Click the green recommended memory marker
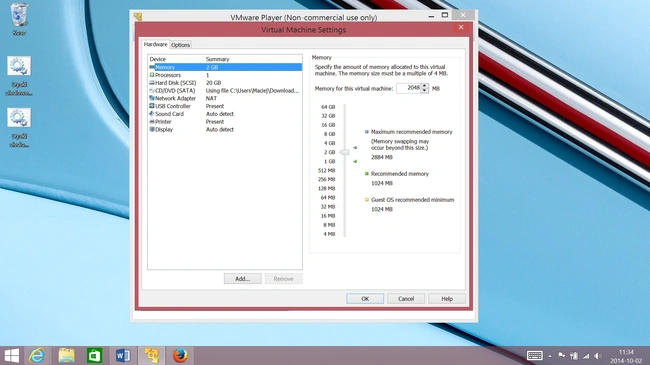 point(355,161)
